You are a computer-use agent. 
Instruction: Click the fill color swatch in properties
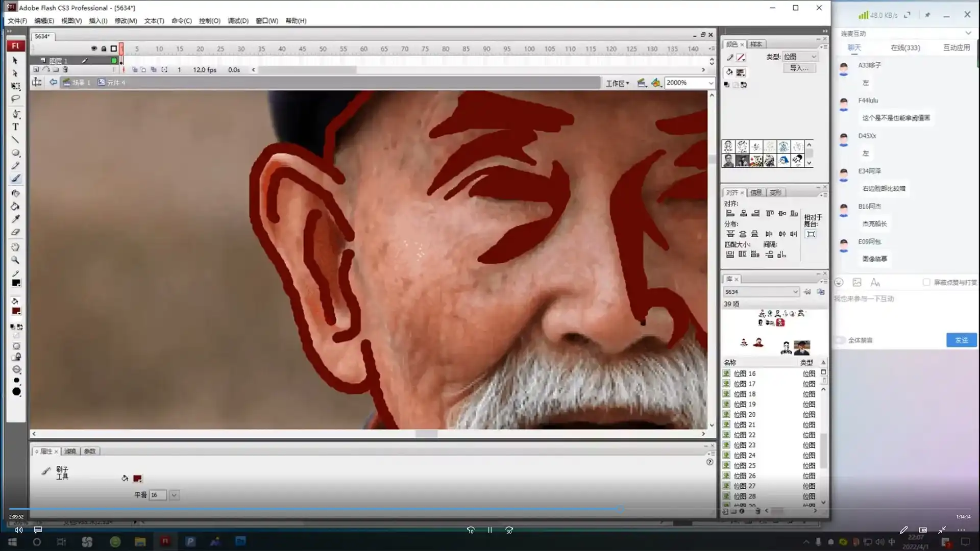(137, 479)
